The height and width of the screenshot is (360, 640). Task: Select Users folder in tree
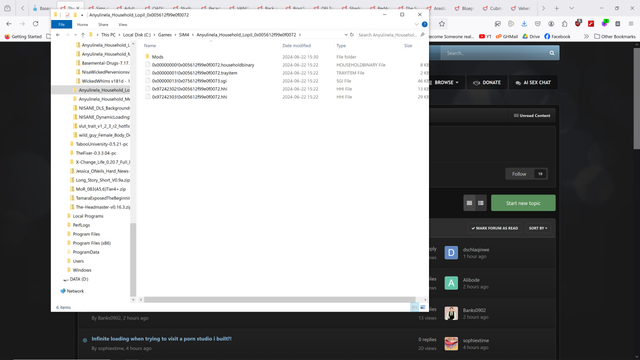click(x=78, y=261)
